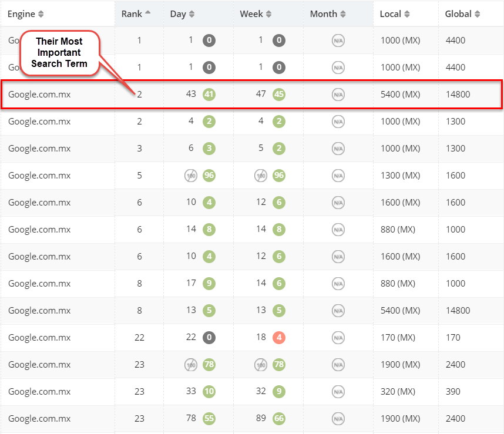Screen dimensions: 504x434
Task: Click day value 6 in rank 3 row
Action: click(191, 148)
